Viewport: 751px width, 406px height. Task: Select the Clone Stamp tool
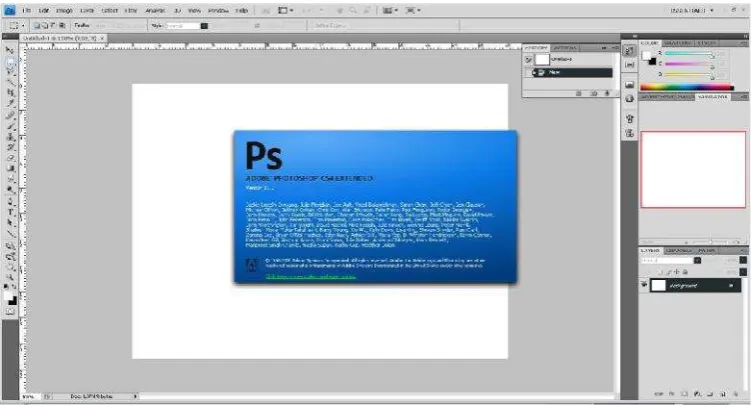[x=10, y=136]
